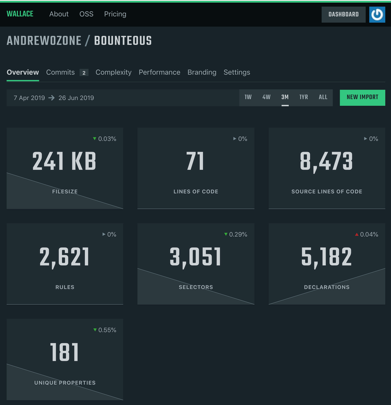Click the green down arrow 0.03% indicator
The width and height of the screenshot is (391, 405).
(104, 139)
